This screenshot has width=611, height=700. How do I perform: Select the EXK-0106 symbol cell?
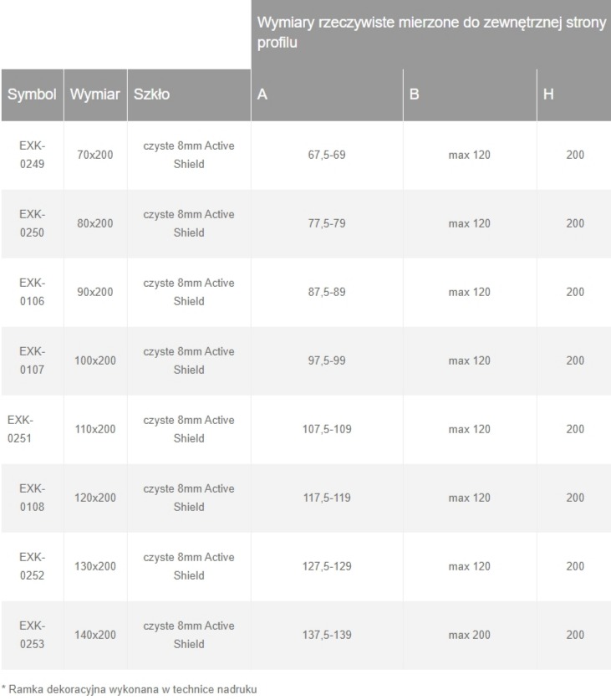[32, 292]
